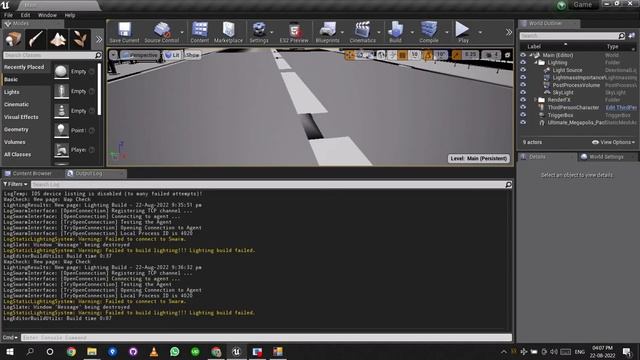This screenshot has width=640, height=360.
Task: Open WhatsApp from the Windows taskbar
Action: [175, 351]
